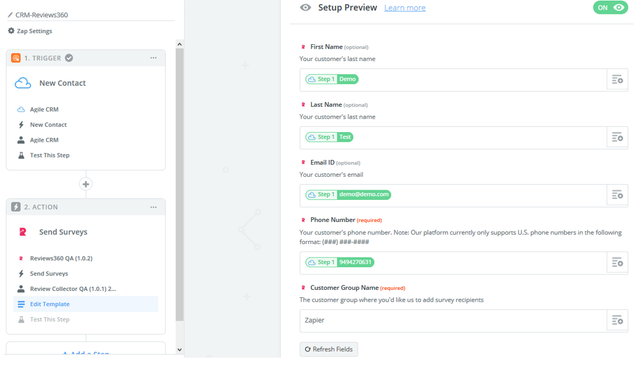Open Zap Settings gear icon
Image resolution: width=640 pixels, height=368 pixels.
point(11,31)
